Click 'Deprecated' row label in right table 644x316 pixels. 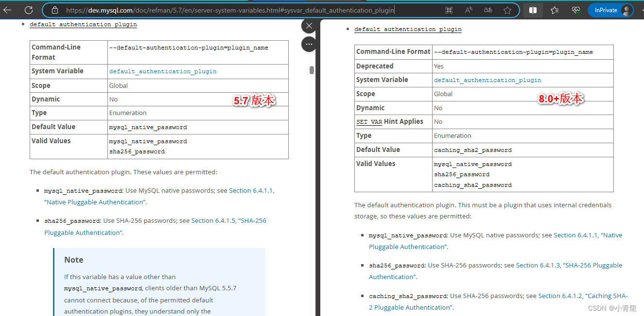coord(375,66)
